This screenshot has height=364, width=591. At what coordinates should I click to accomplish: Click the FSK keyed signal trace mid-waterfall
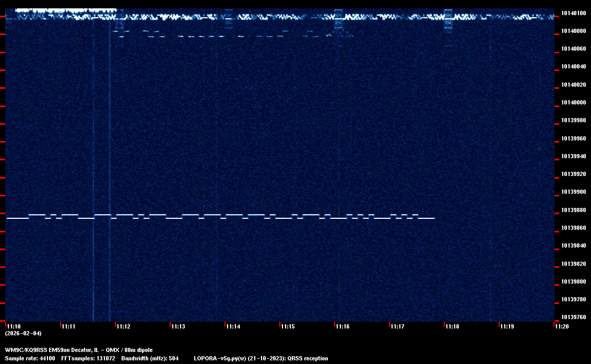point(219,216)
